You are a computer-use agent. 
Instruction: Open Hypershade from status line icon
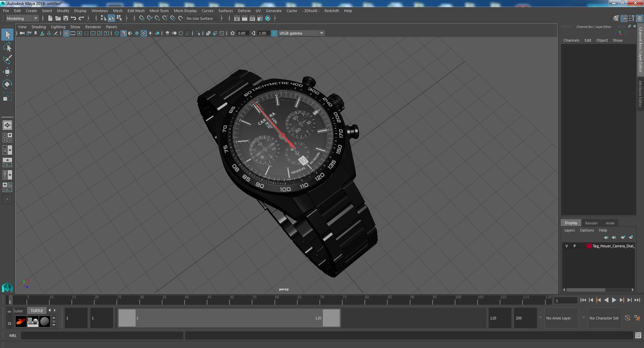268,18
